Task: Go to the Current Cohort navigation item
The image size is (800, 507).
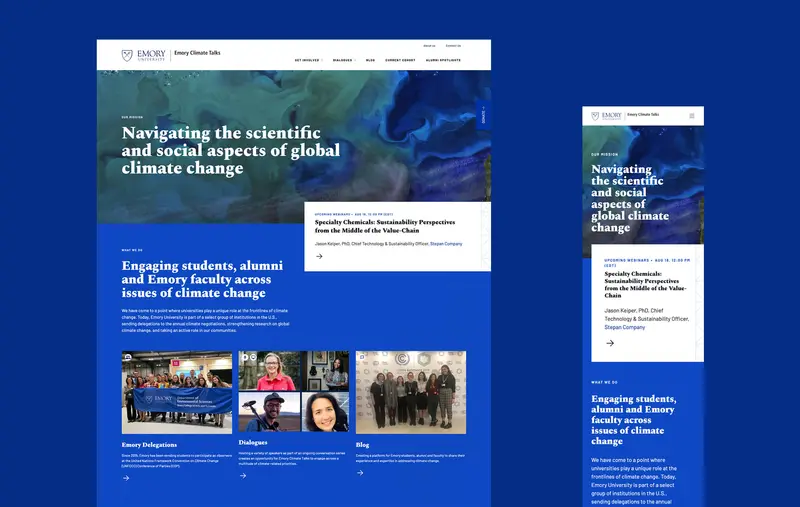Action: (400, 60)
